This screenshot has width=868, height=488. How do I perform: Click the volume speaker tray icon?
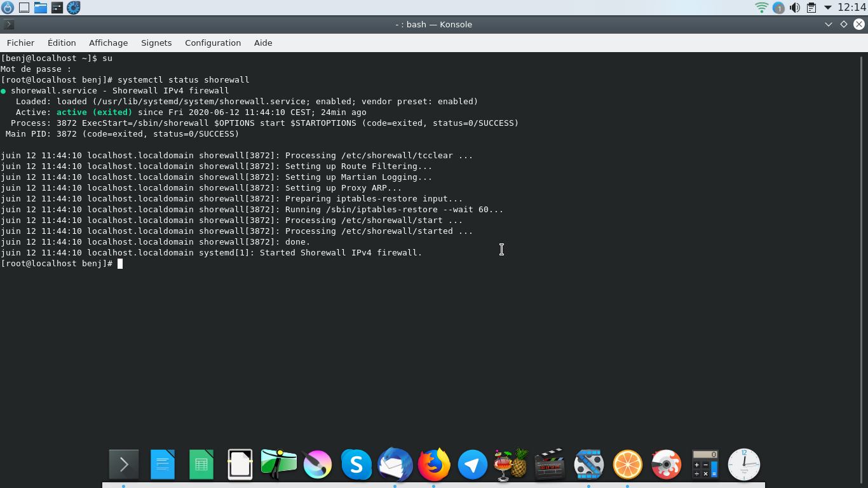[x=794, y=8]
